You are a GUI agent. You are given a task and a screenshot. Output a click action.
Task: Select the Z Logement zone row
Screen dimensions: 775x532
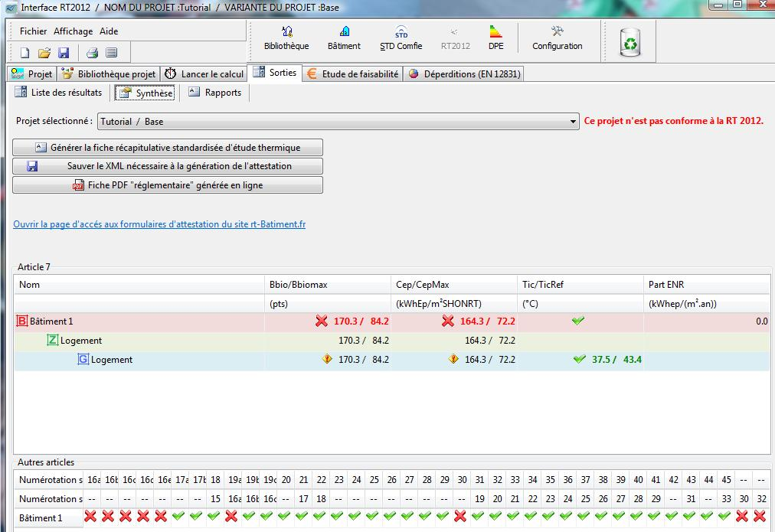[x=391, y=341]
